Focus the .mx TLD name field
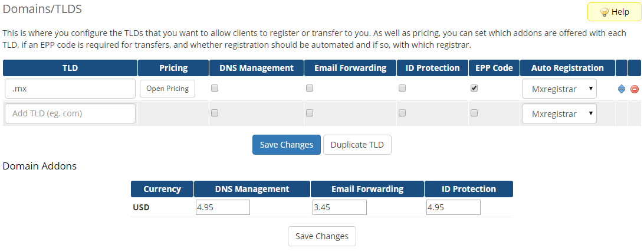The image size is (644, 251). pos(70,89)
